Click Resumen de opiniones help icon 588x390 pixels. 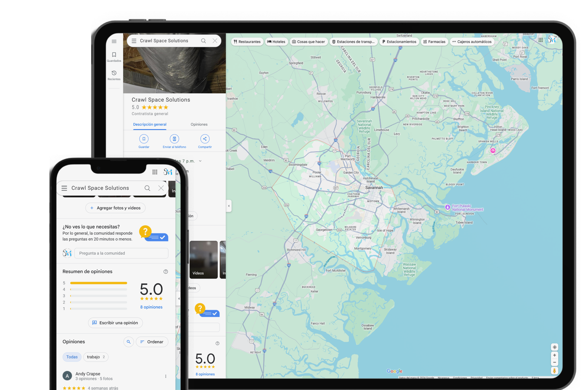[166, 272]
